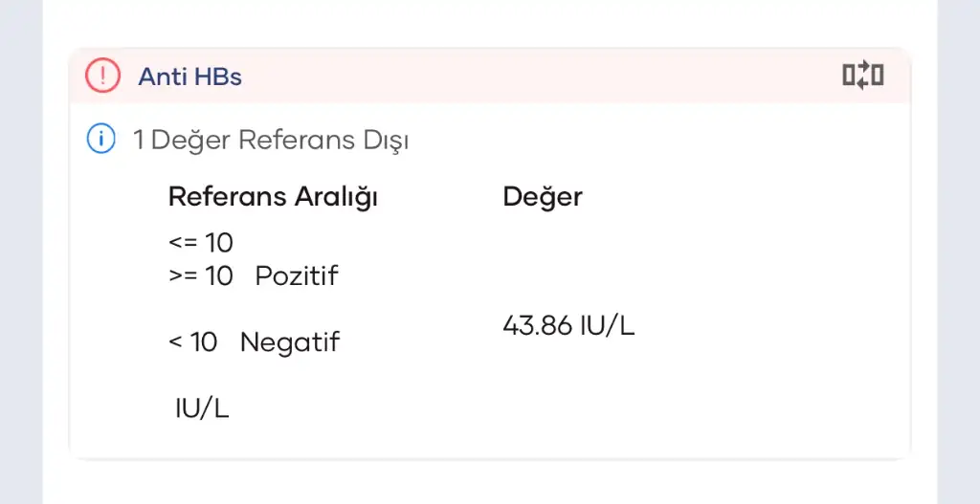
Task: Tap the 'Negatif' label
Action: (x=290, y=341)
